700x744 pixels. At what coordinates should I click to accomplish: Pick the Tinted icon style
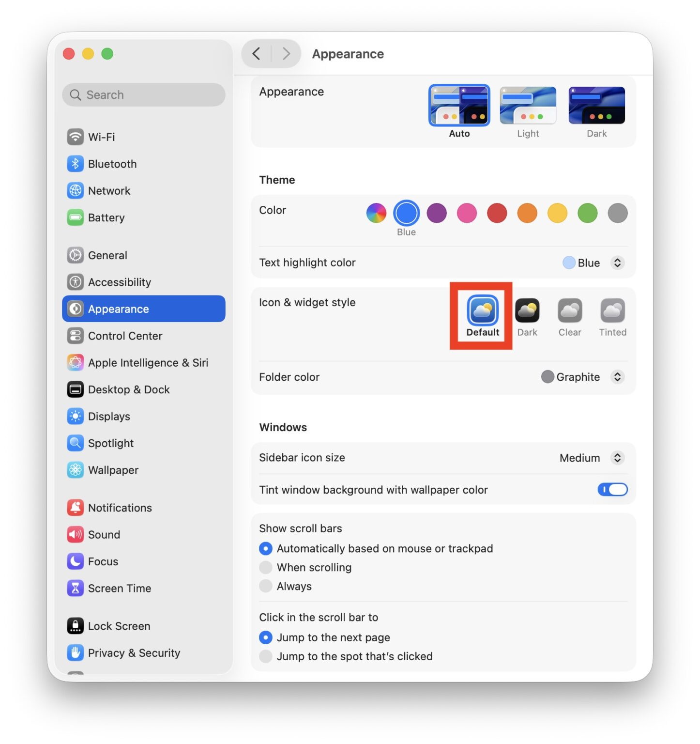click(x=612, y=311)
